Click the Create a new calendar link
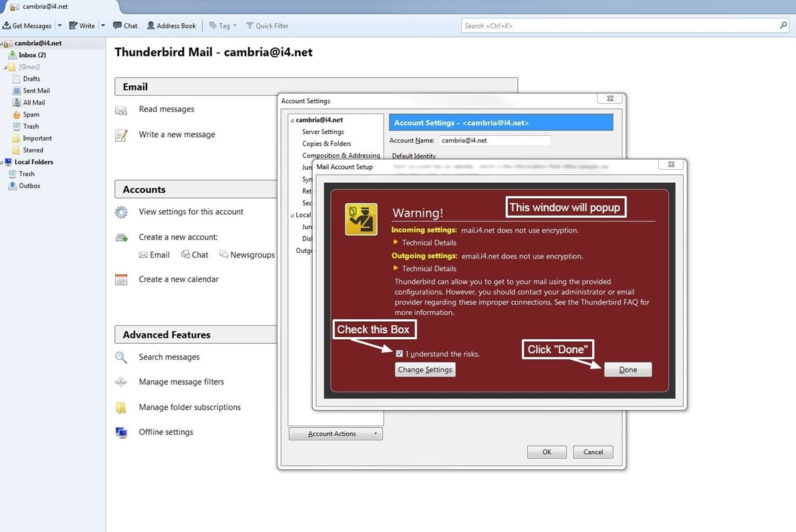This screenshot has width=796, height=532. coord(178,279)
